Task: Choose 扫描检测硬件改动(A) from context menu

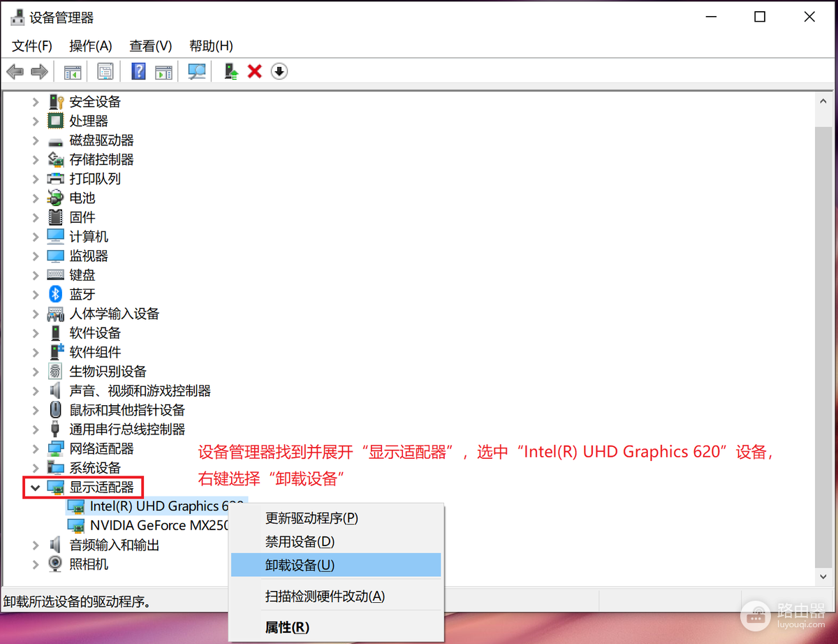Action: 336,597
